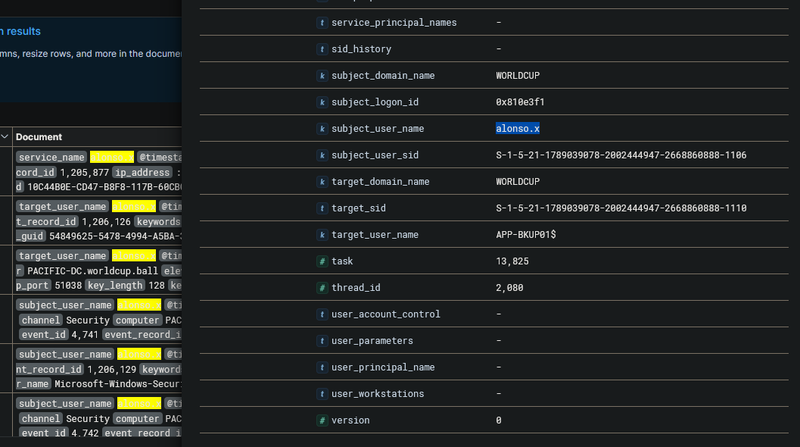
Task: Click number type icon beside task field
Action: tap(322, 261)
